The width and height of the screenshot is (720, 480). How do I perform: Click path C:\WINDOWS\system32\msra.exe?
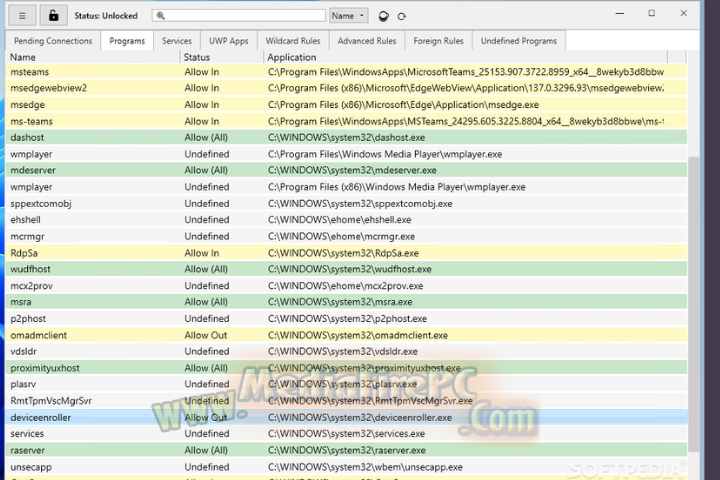(340, 302)
